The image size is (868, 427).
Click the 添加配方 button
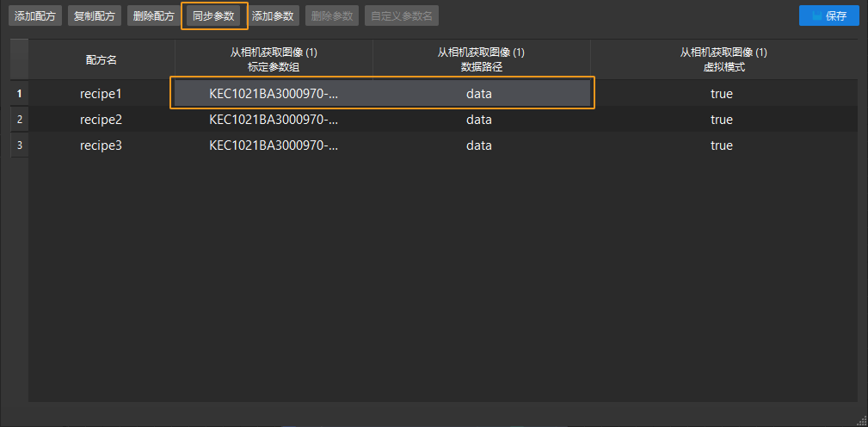(x=35, y=16)
